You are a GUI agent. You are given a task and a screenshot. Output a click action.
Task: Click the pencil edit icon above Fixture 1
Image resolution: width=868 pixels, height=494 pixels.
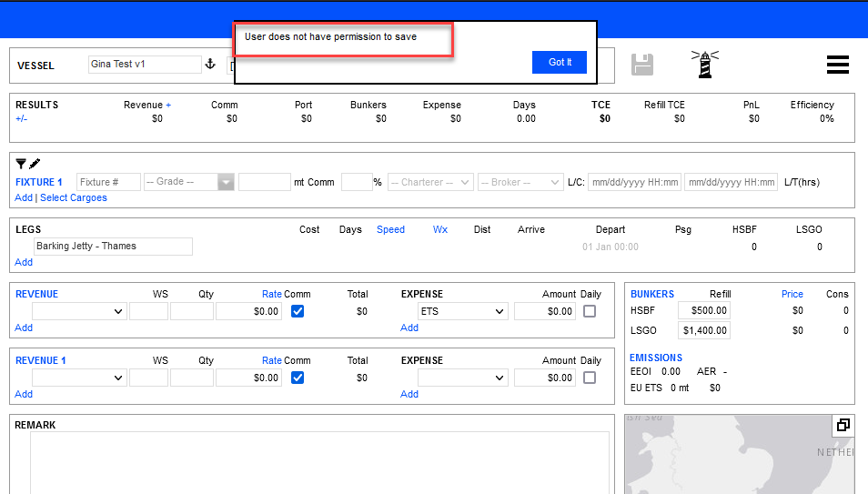(x=35, y=164)
